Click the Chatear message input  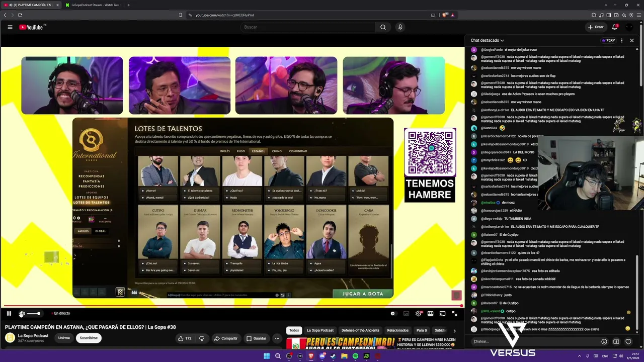click(x=534, y=341)
